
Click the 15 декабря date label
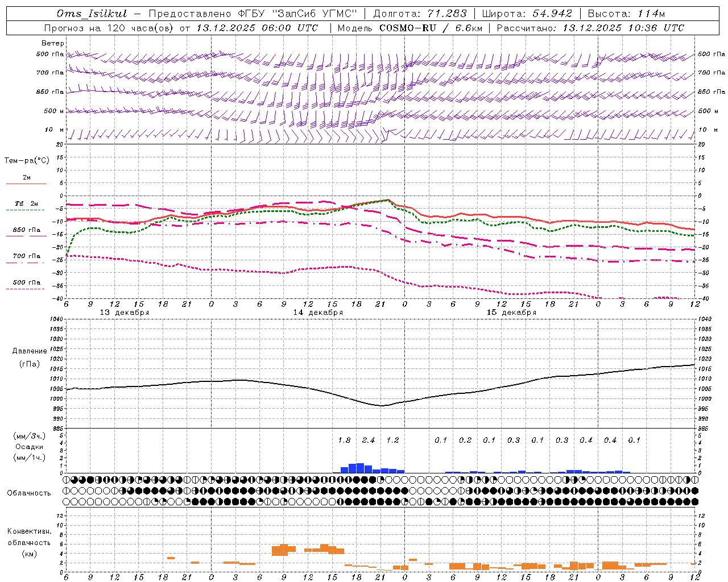[511, 313]
